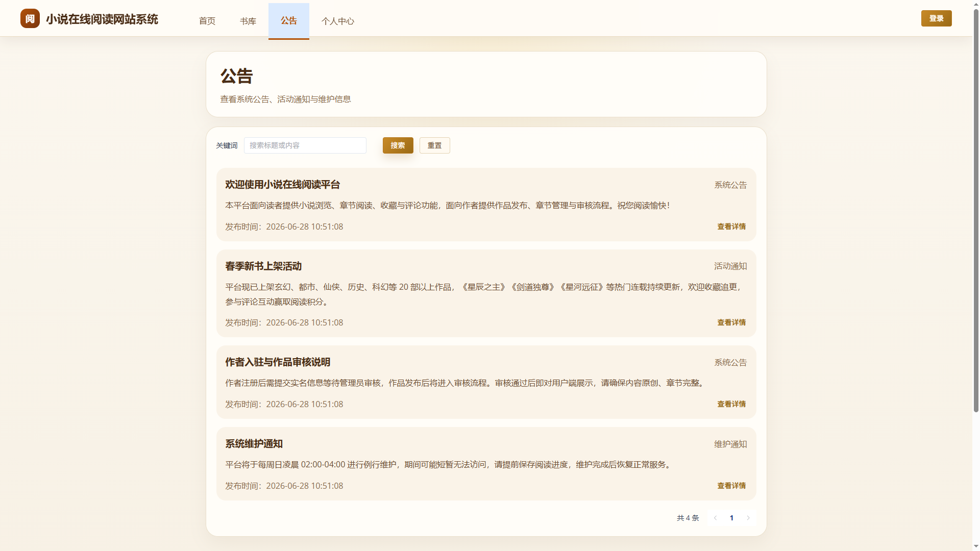This screenshot has height=551, width=980.
Task: Click the 登录 button
Action: [936, 18]
